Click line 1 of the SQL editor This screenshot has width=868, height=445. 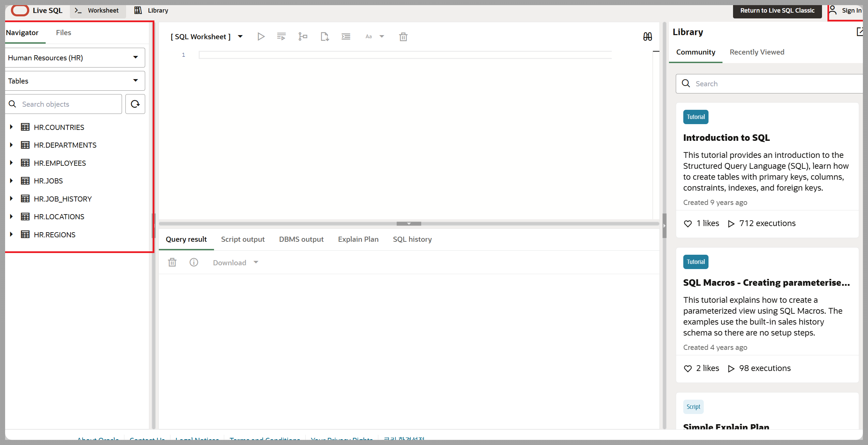tap(405, 55)
